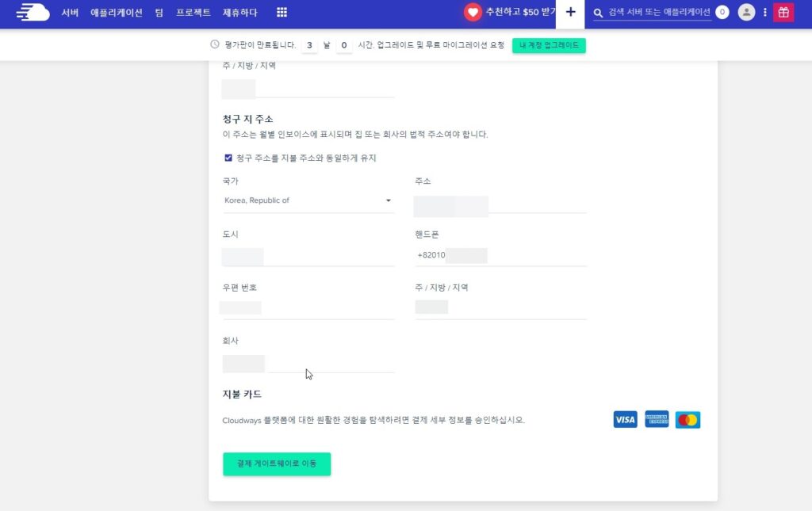Viewport: 812px width, 511px height.
Task: Open the user account avatar
Action: (x=746, y=13)
